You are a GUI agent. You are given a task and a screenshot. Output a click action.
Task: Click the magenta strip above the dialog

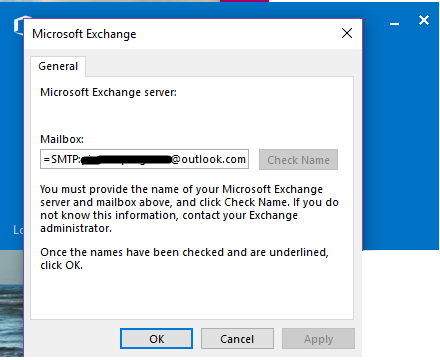pyautogui.click(x=244, y=1)
